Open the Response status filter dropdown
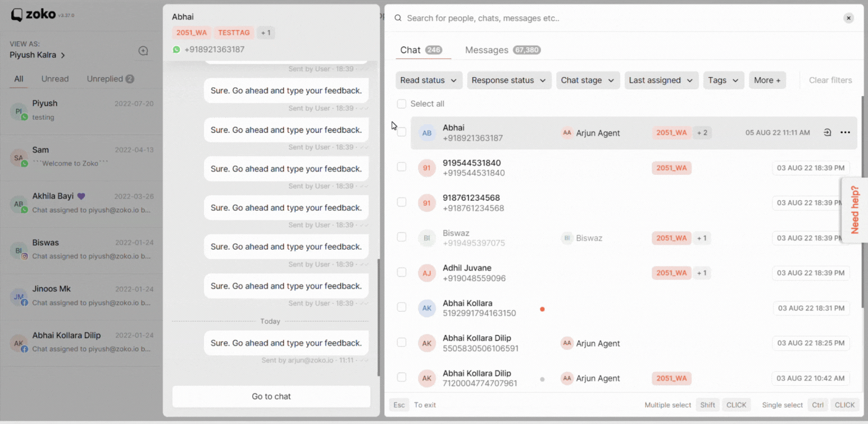This screenshot has width=868, height=424. tap(509, 80)
